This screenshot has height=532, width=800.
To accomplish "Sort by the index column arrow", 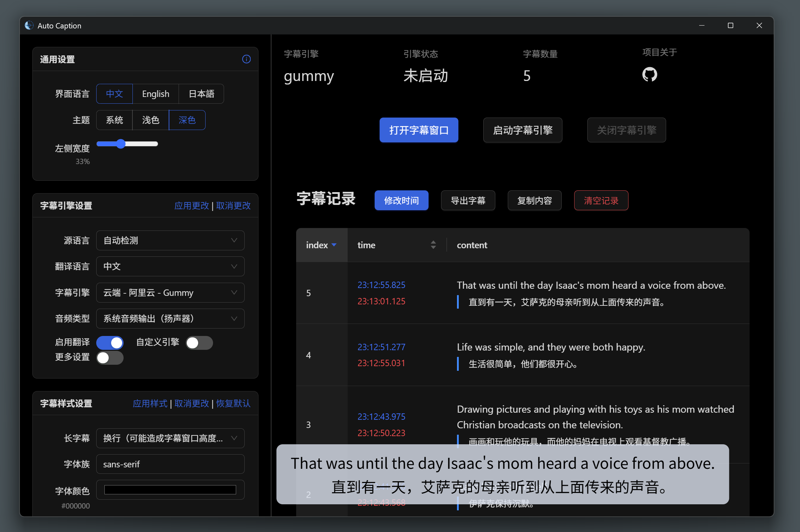I will click(x=334, y=245).
